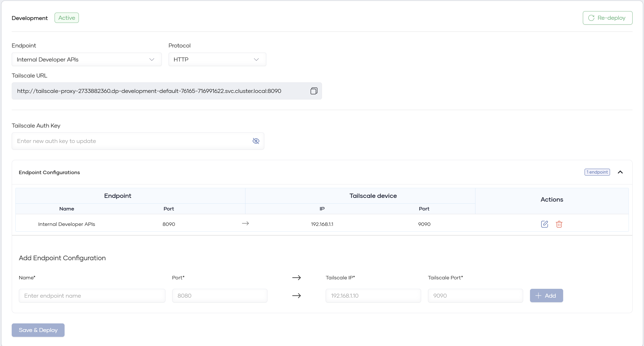Click the Tailscale Auth Key label
Image resolution: width=644 pixels, height=346 pixels.
(36, 126)
